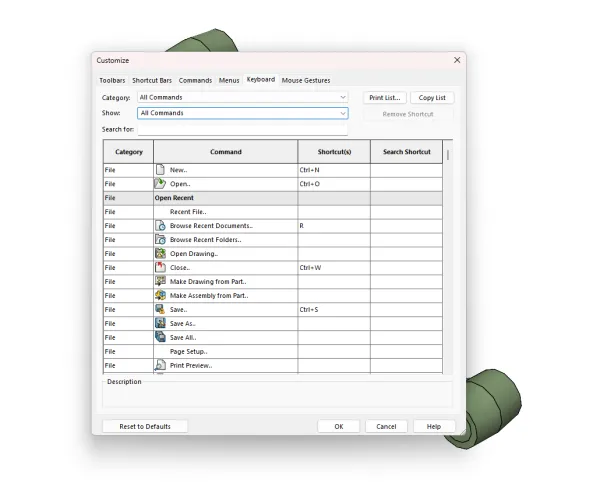Select the Keyboard tab

261,80
